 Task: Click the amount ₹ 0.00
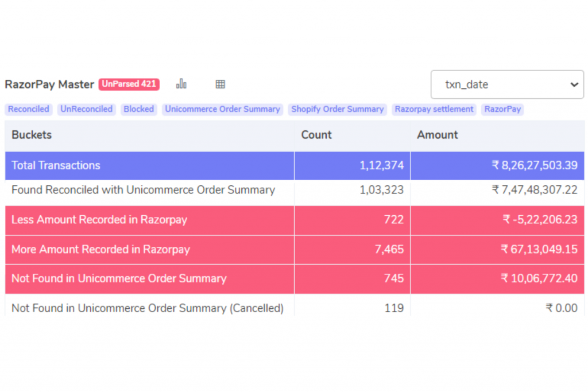(x=562, y=308)
